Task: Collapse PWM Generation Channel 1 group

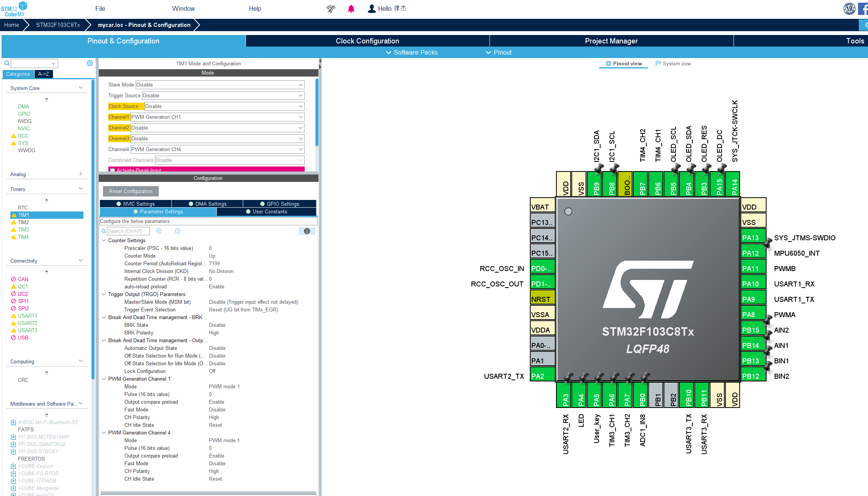Action: pos(104,379)
